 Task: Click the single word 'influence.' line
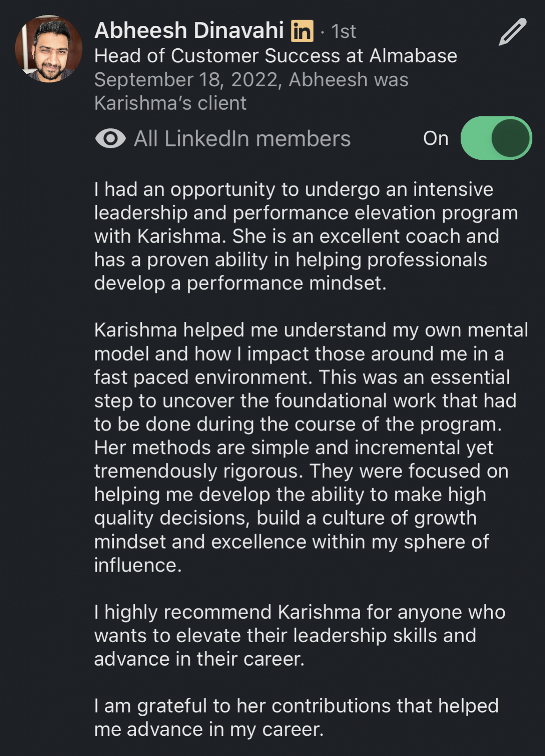[x=138, y=565]
